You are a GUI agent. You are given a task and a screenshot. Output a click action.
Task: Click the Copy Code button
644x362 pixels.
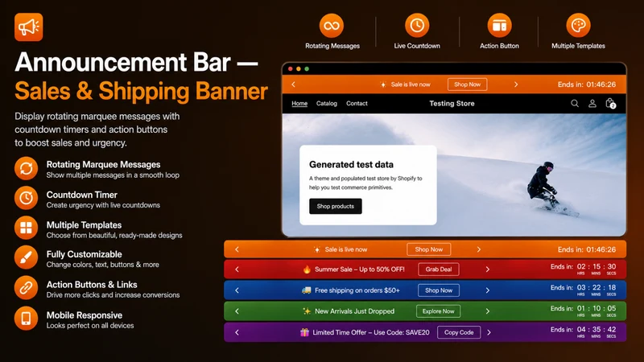[x=459, y=332]
